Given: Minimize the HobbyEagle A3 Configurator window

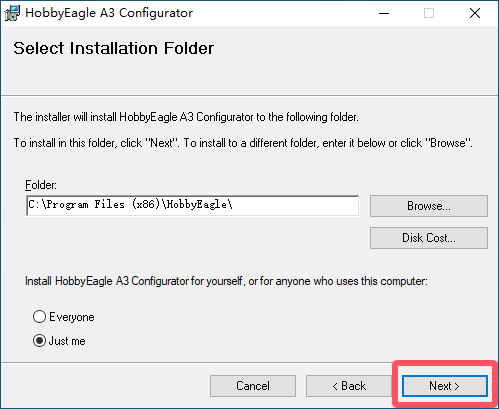Looking at the screenshot, I should 384,13.
